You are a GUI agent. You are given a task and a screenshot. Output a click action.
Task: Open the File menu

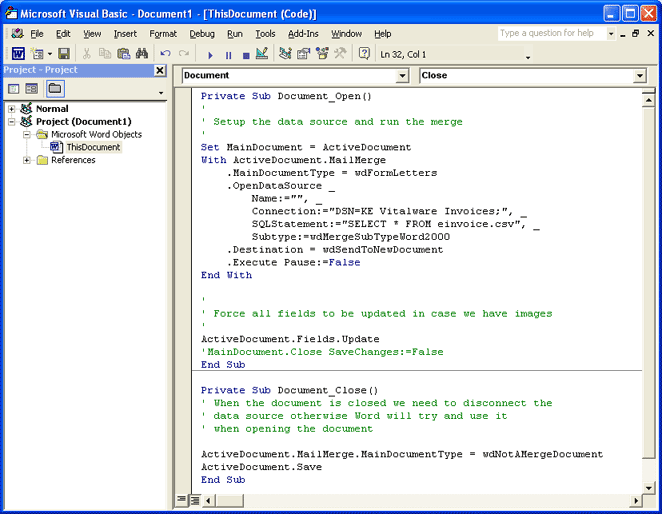[37, 34]
